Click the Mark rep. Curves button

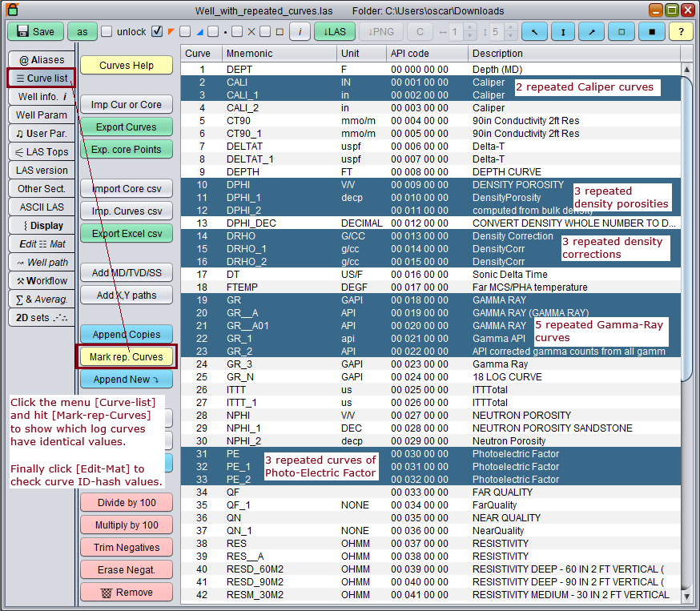point(126,356)
